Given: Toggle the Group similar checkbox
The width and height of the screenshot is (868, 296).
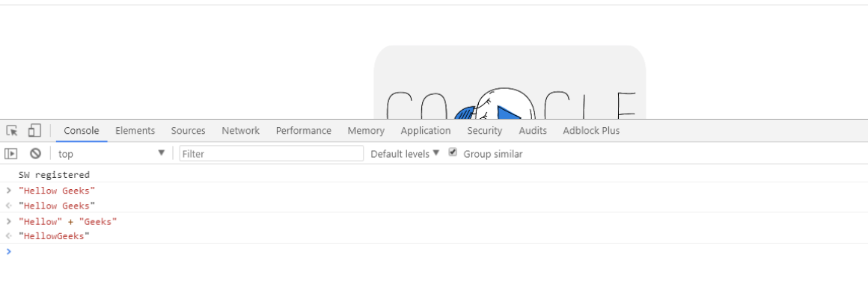Looking at the screenshot, I should [x=453, y=152].
